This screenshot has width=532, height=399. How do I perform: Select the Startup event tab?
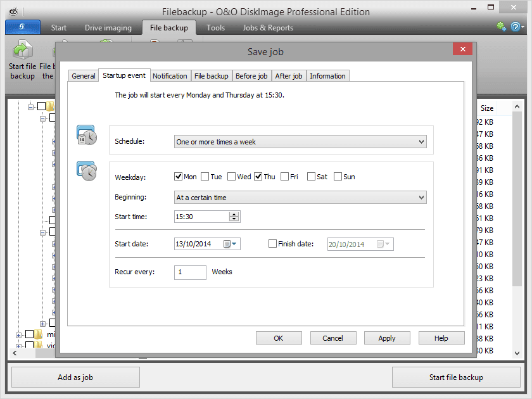coord(124,75)
